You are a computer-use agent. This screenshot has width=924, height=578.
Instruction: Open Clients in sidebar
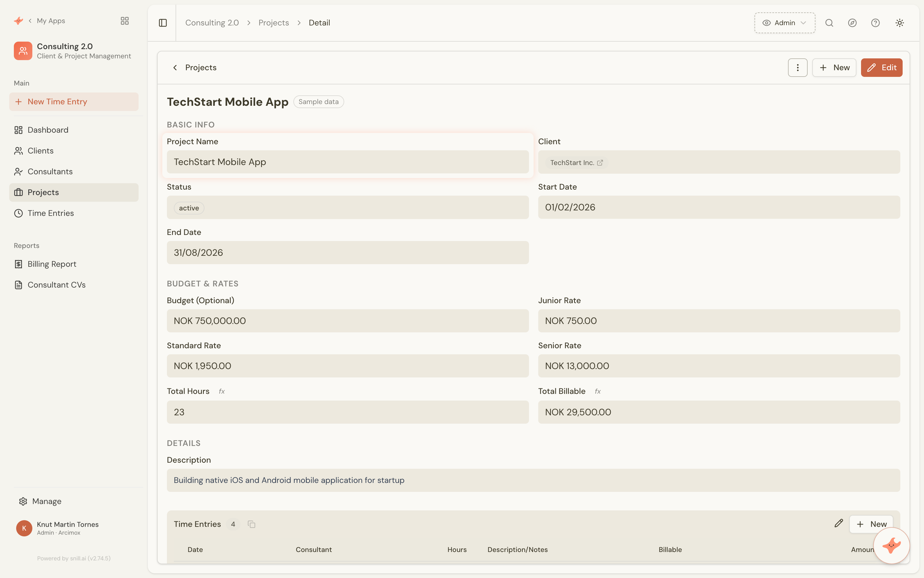[74, 151]
